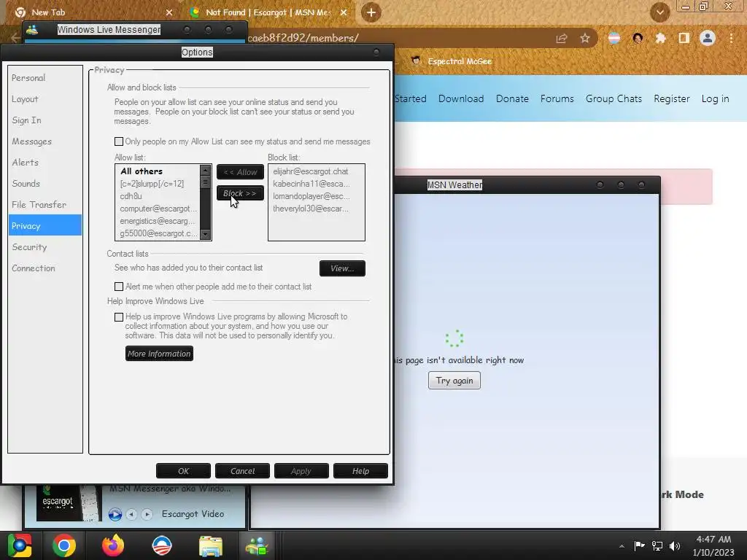Enable only Allow List people can message
The width and height of the screenshot is (747, 560).
[119, 141]
